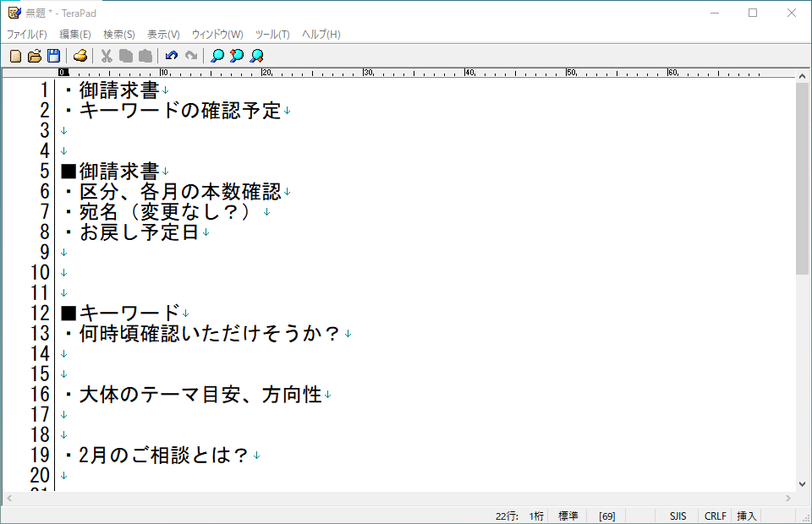Viewport: 812px width, 524px height.
Task: Open the ツール(T) menu
Action: coord(272,34)
